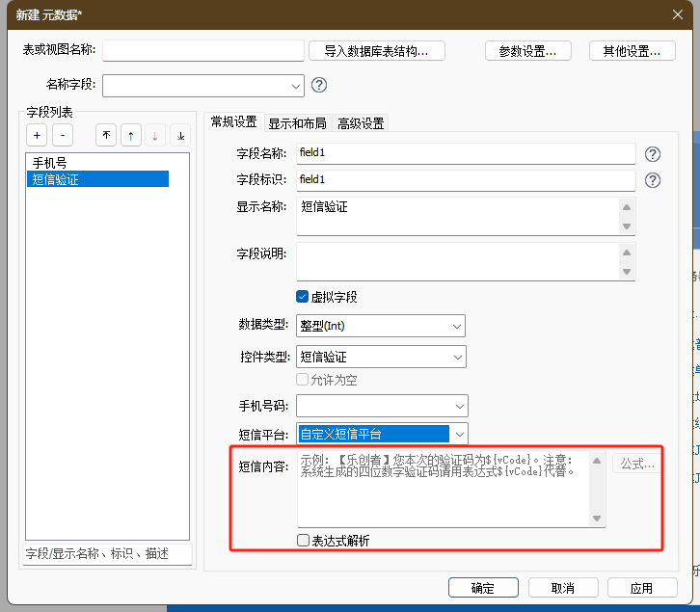Expand the 控件类型 combo box
This screenshot has height=612, width=700.
click(456, 357)
